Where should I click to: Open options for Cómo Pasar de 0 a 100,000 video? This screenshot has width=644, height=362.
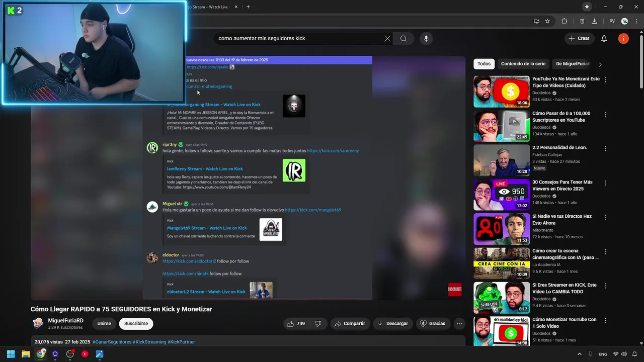[606, 114]
